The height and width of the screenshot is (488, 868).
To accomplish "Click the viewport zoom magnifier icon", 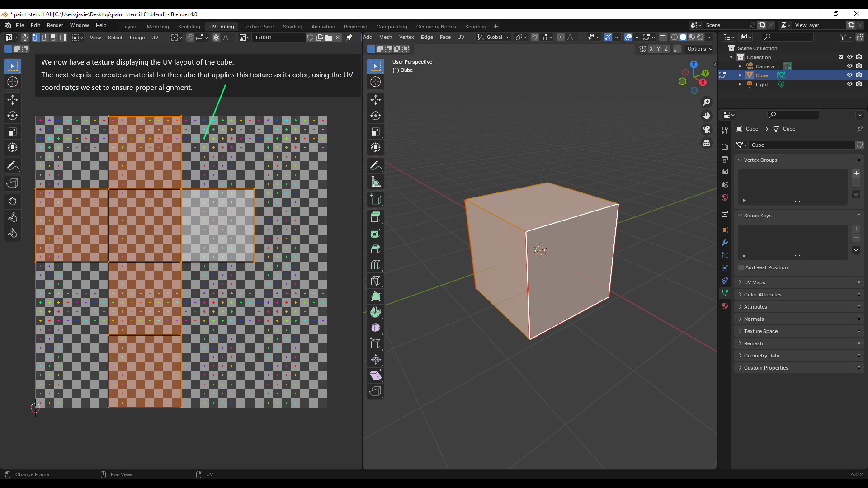I will click(x=707, y=102).
